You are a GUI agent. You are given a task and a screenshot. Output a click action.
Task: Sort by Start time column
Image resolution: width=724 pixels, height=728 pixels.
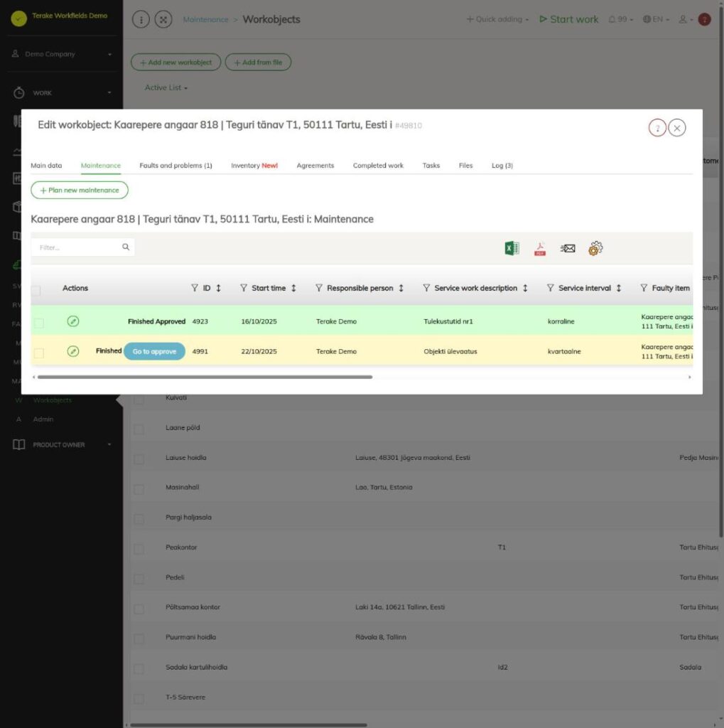tap(293, 288)
